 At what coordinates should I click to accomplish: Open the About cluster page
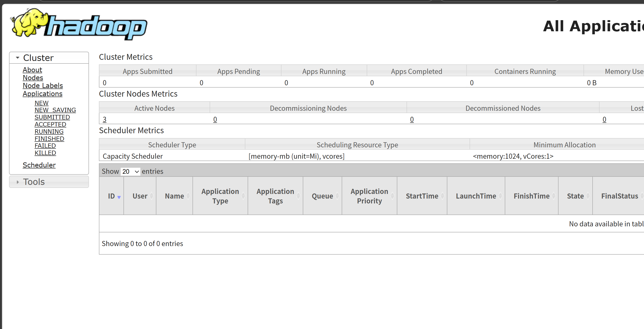(32, 70)
